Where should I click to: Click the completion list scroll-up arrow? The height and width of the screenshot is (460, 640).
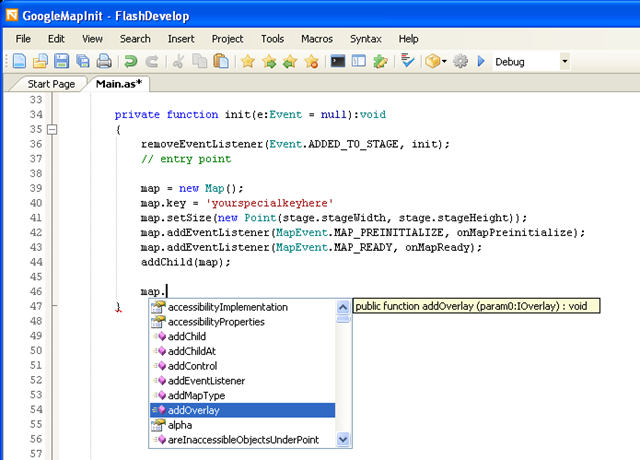pyautogui.click(x=343, y=307)
